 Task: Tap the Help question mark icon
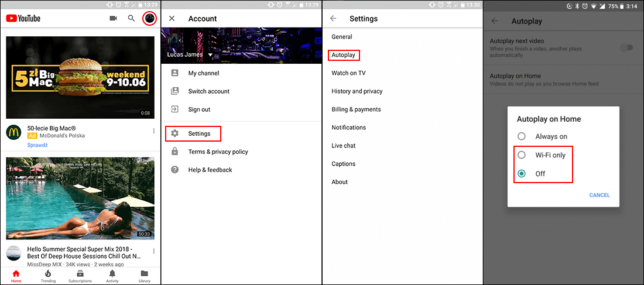[x=175, y=170]
